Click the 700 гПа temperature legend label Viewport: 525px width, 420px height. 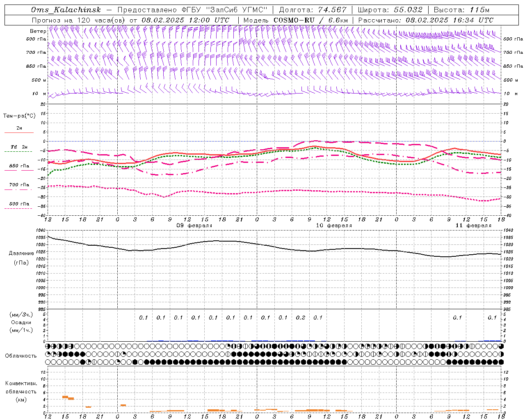19,185
